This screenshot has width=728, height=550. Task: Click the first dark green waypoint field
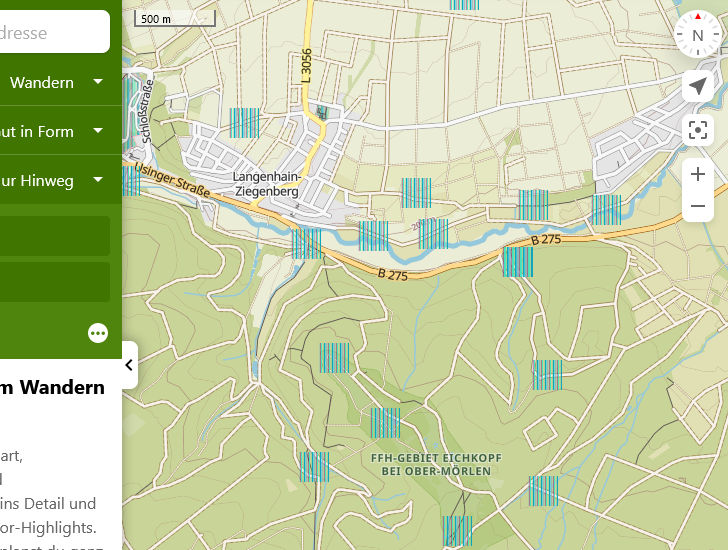click(55, 236)
